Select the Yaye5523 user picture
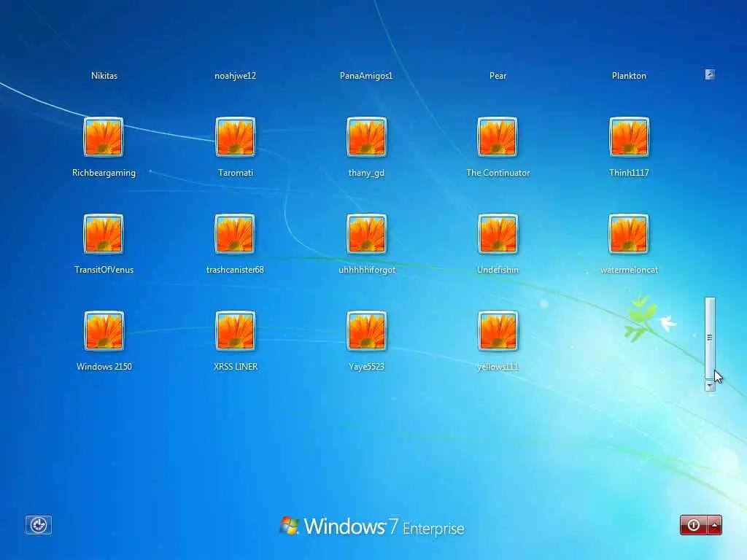The width and height of the screenshot is (747, 560). (366, 331)
